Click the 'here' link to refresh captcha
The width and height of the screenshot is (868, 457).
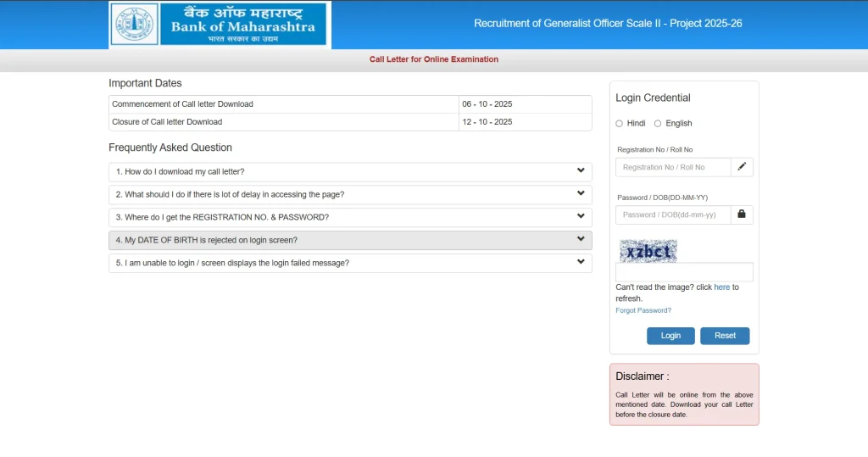721,287
